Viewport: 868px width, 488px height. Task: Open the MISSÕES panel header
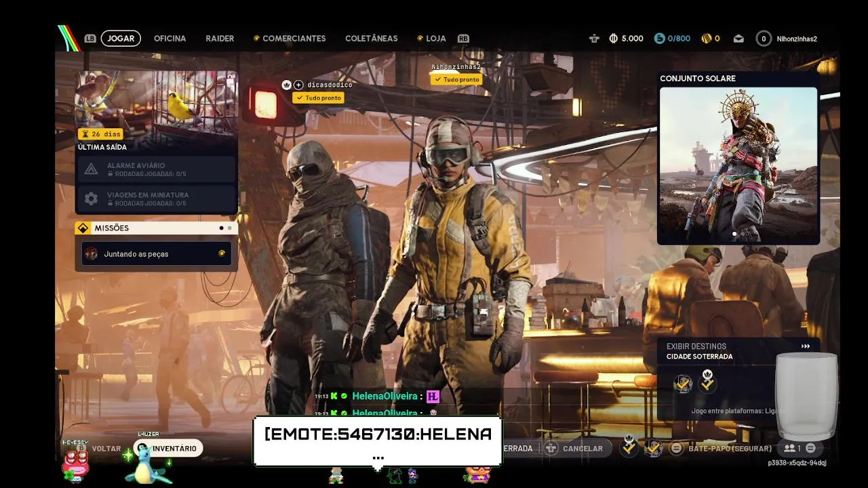click(157, 228)
